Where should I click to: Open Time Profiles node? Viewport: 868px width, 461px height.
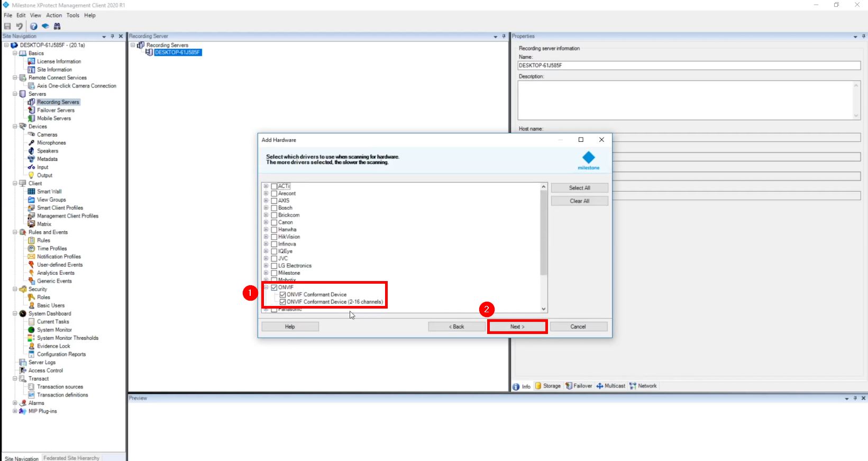[52, 248]
